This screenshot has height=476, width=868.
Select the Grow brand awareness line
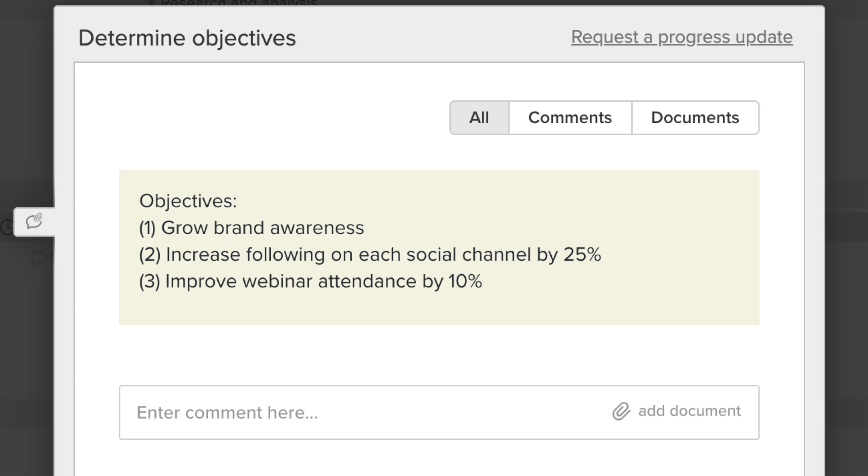click(x=251, y=228)
